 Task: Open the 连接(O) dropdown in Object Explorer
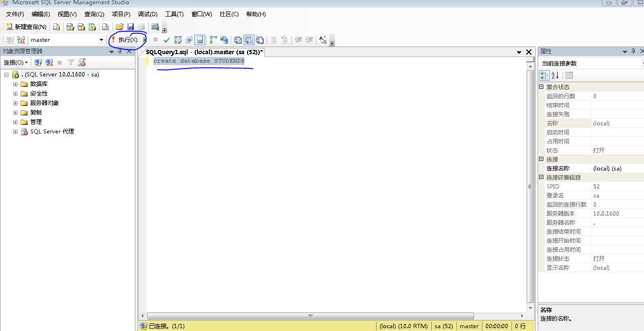tap(16, 62)
